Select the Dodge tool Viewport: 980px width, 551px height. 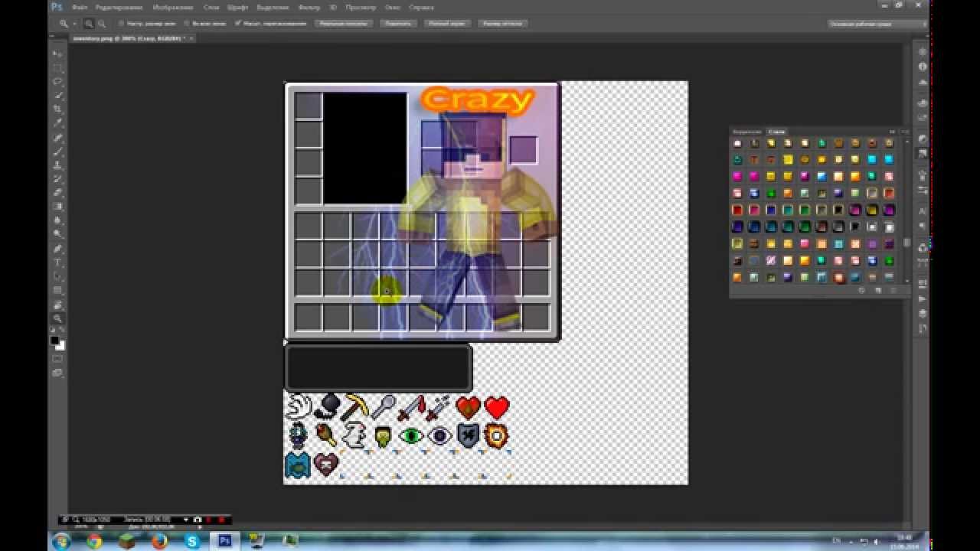click(x=57, y=234)
